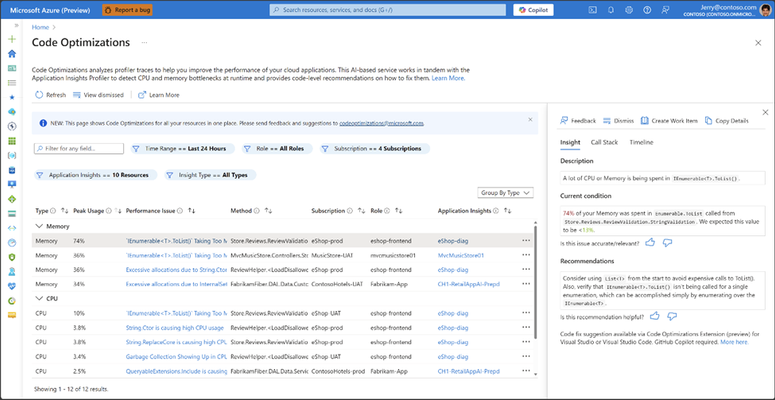Sort by Peak Usage column arrows

118,211
